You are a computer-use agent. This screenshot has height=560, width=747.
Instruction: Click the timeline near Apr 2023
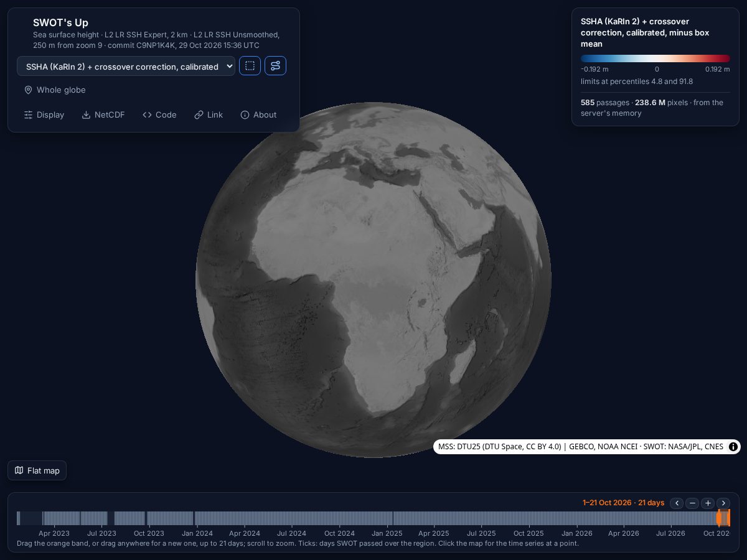click(54, 518)
